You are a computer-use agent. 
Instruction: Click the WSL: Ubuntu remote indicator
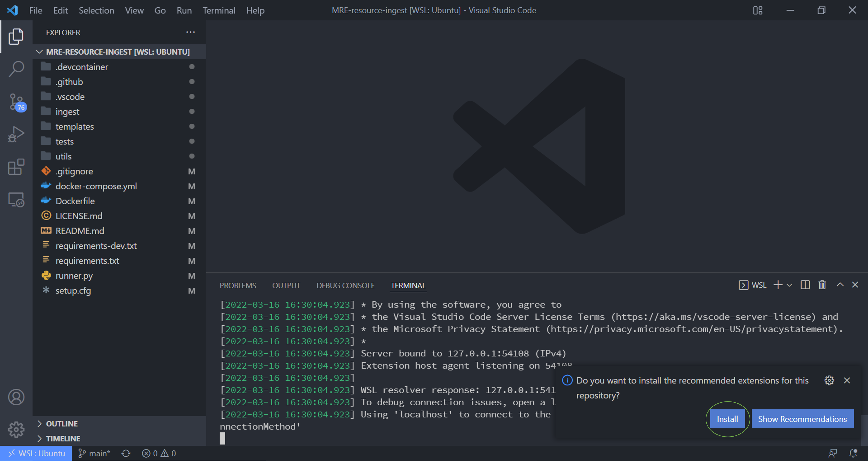36,453
